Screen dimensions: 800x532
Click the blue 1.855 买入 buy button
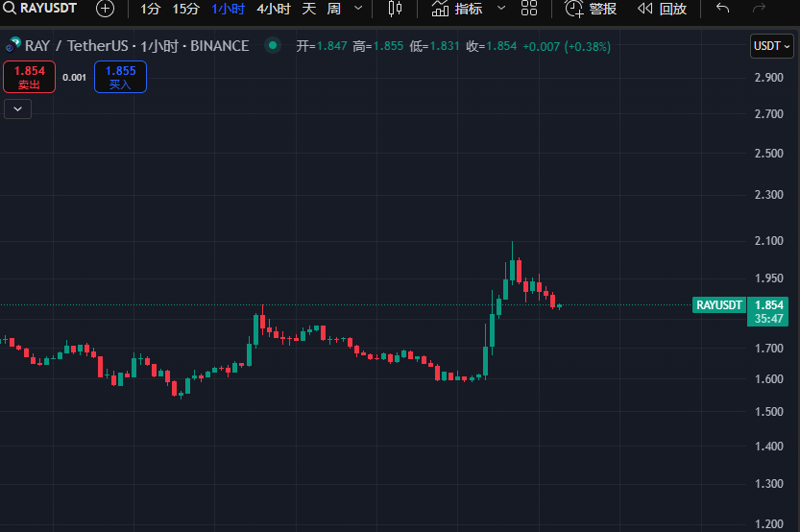pos(120,77)
